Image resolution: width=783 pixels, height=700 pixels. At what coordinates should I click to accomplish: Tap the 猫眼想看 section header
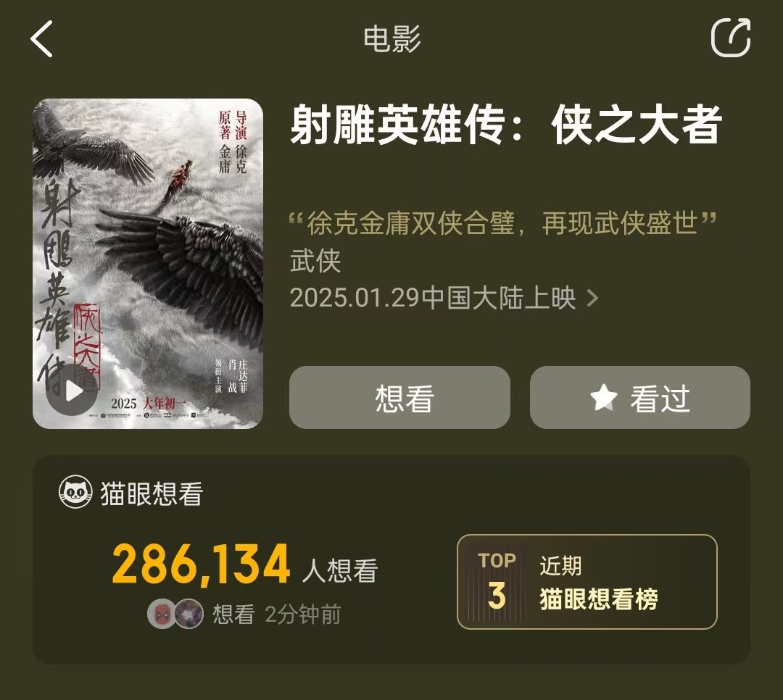click(x=130, y=493)
